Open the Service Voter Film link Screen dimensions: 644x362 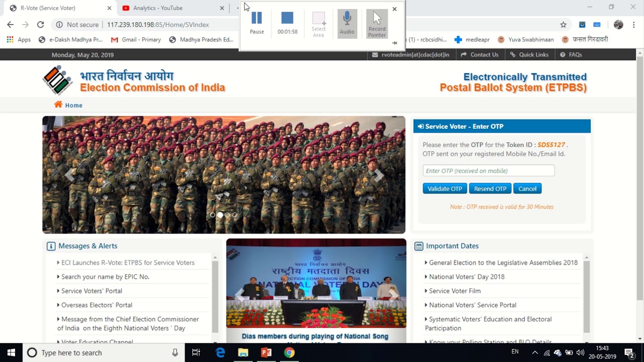pos(455,291)
